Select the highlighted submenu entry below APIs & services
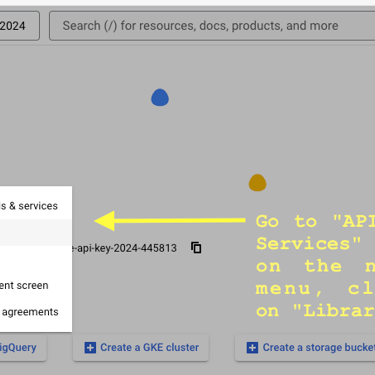The width and height of the screenshot is (375, 375). (x=36, y=232)
